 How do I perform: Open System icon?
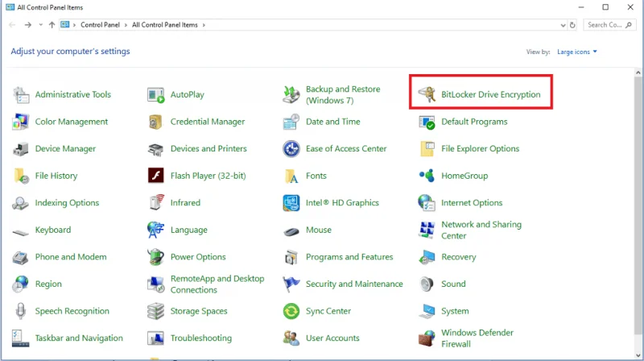(x=427, y=311)
